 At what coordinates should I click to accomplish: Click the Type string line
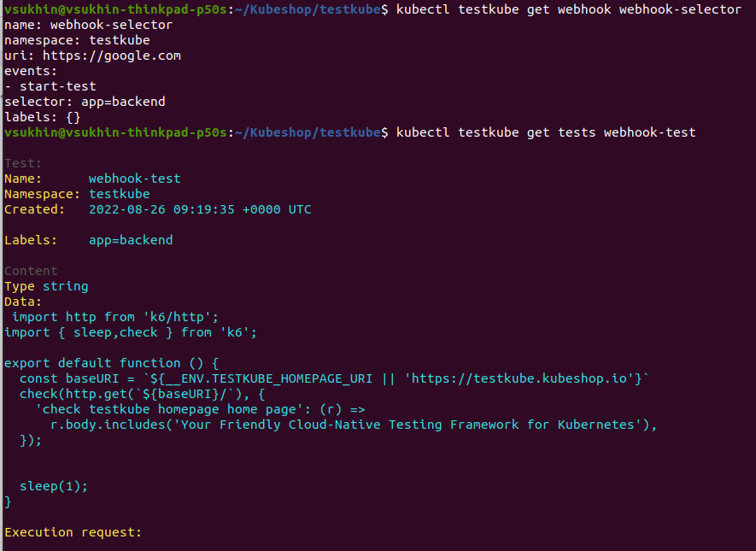click(x=46, y=286)
